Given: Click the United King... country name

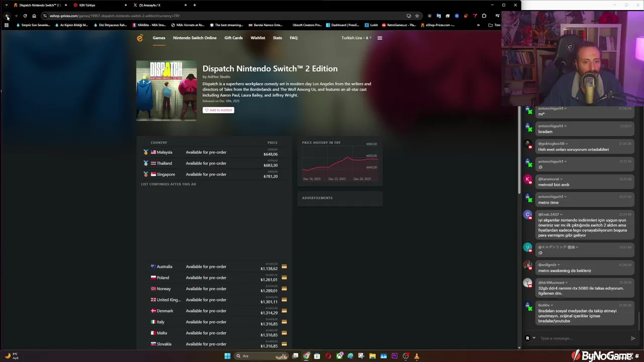Looking at the screenshot, I should click(x=169, y=300).
